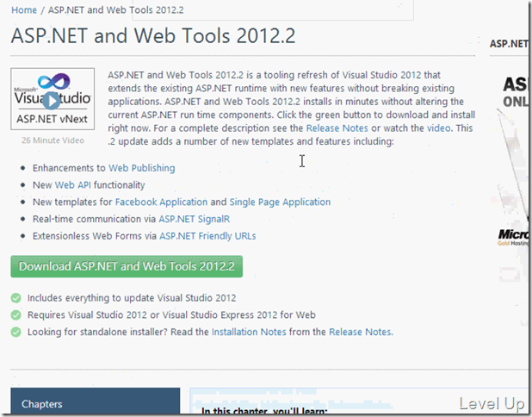Image resolution: width=532 pixels, height=417 pixels.
Task: Open the Release Notes link after 'from the'
Action: (x=361, y=332)
